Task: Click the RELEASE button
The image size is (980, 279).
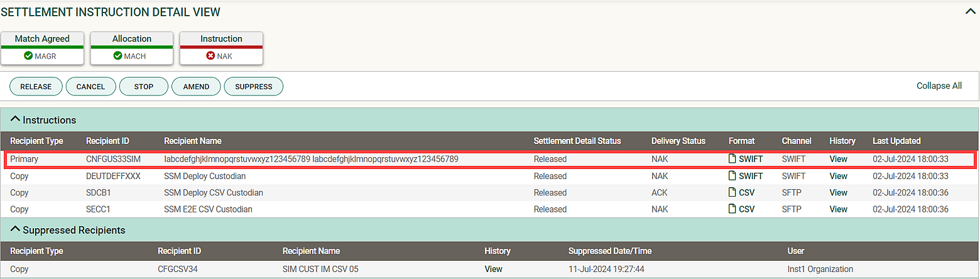Action: coord(36,87)
